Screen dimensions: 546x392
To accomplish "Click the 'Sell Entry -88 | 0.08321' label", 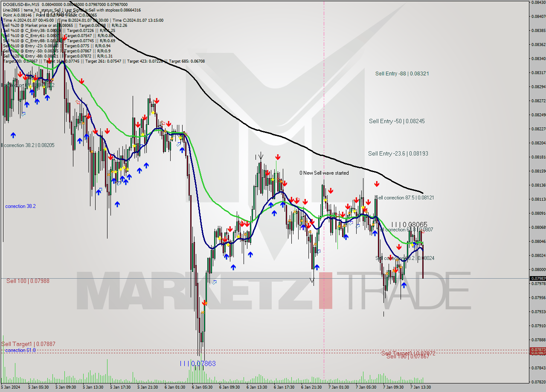I will pyautogui.click(x=402, y=73).
